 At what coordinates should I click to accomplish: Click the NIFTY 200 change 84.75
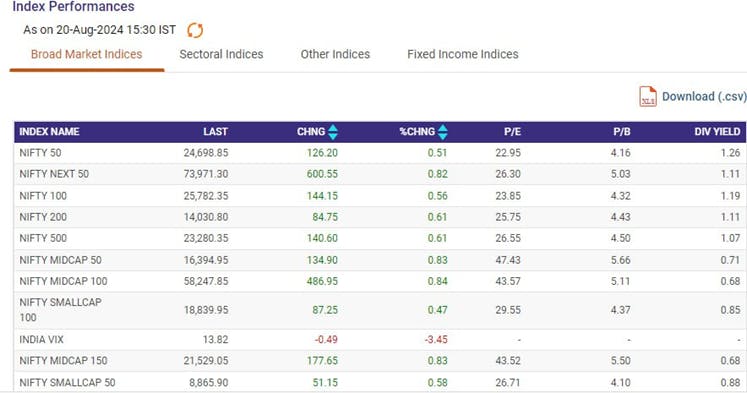(325, 217)
